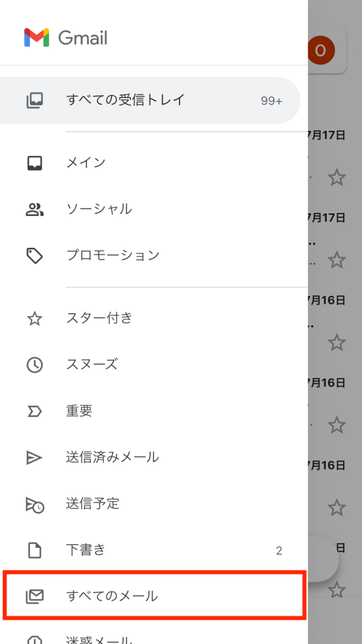Tap the Gmail title text
The height and width of the screenshot is (644, 362).
click(x=83, y=38)
